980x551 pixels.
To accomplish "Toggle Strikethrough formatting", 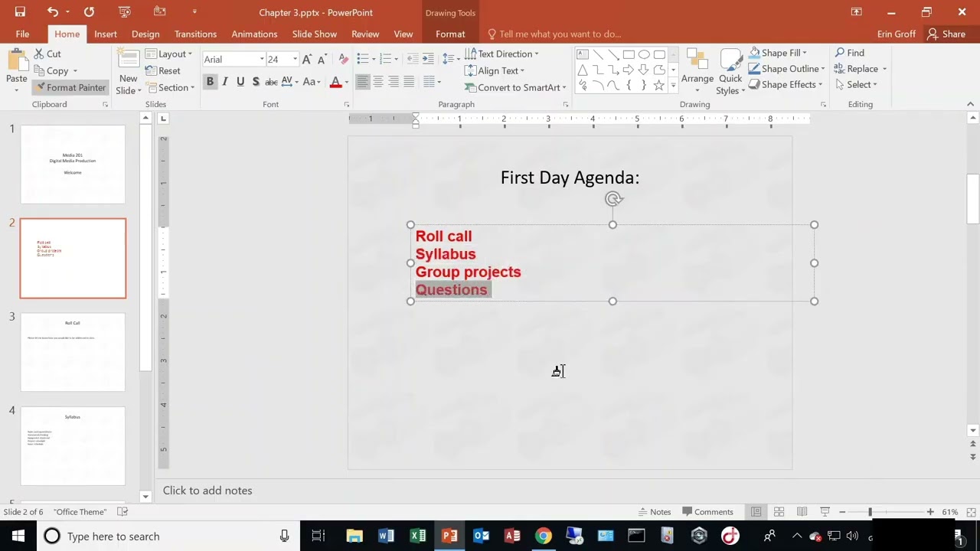I will click(x=271, y=82).
